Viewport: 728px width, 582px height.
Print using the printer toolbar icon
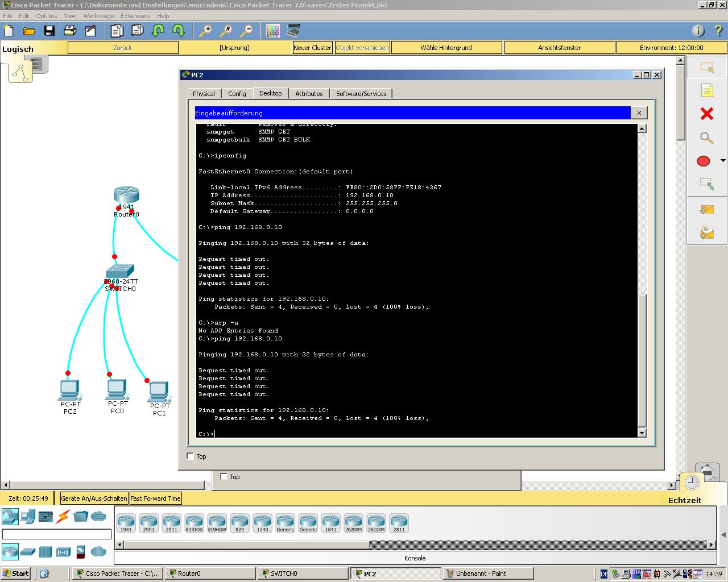[70, 31]
